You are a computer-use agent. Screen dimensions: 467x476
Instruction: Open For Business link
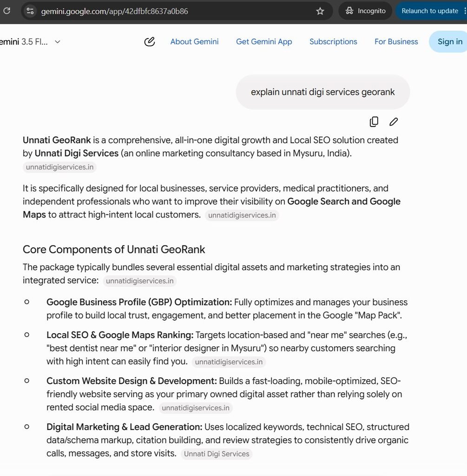(x=396, y=41)
